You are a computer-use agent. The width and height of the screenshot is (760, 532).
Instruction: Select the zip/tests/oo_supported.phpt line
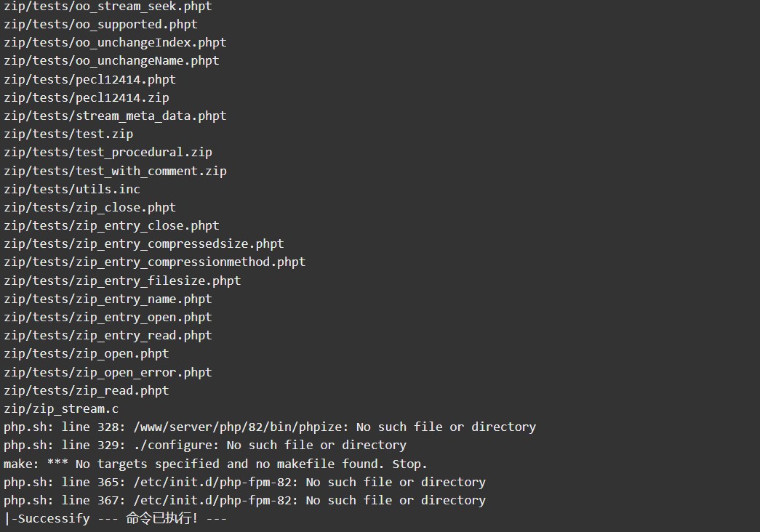point(100,25)
